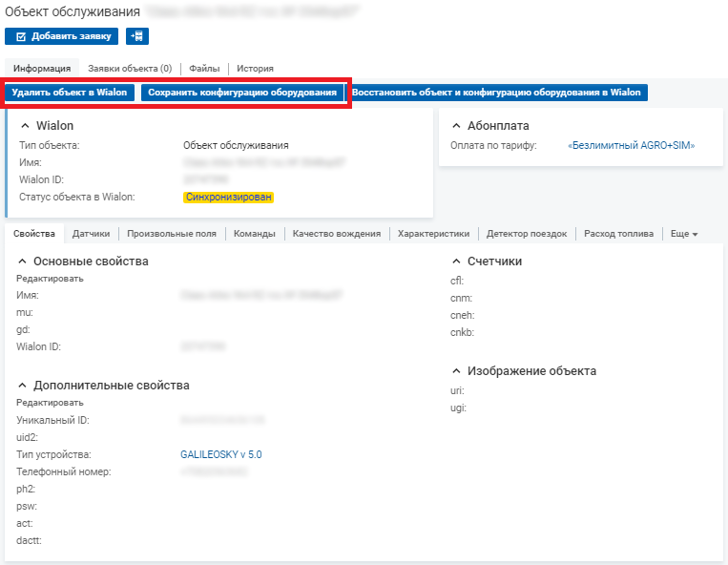The image size is (728, 565).
Task: Collapse the Абонплата panel chevron
Action: [456, 126]
